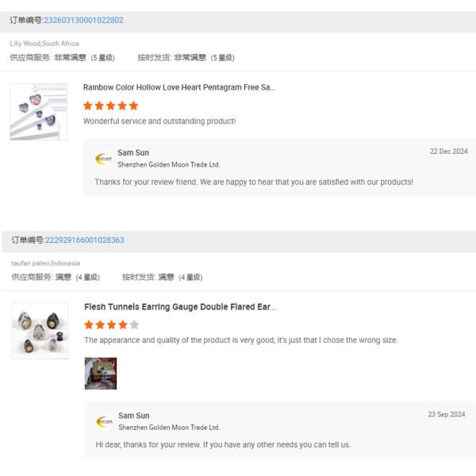Click the 23 Sep 2024 reply date
This screenshot has width=476, height=476.
pyautogui.click(x=447, y=414)
